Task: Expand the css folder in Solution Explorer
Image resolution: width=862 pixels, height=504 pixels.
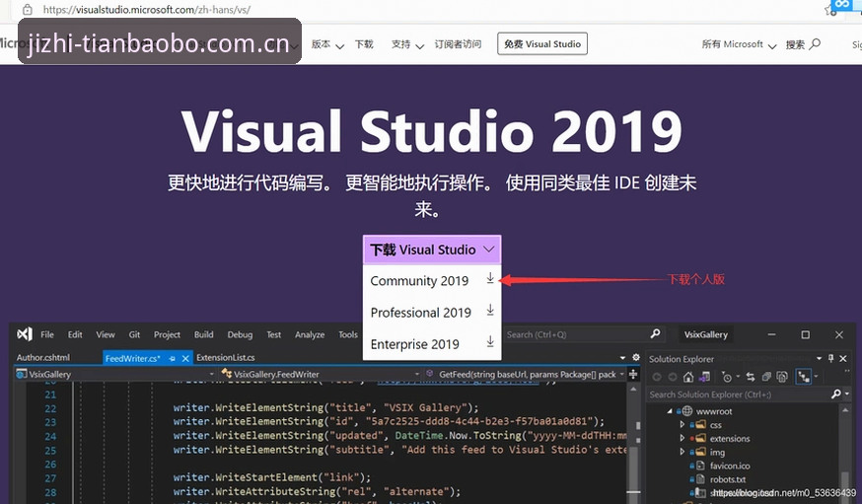Action: coord(682,424)
